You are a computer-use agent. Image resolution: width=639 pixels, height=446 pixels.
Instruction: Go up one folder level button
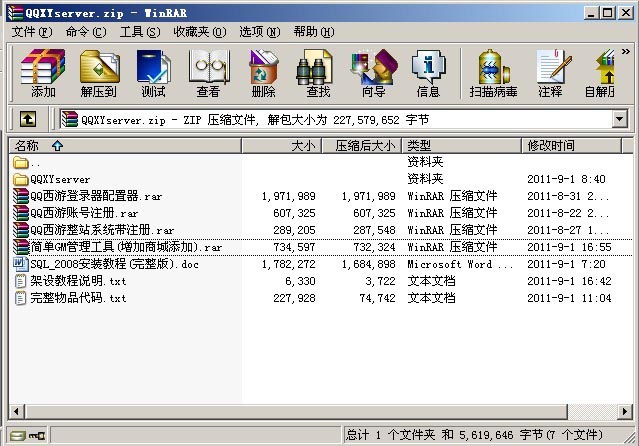28,119
